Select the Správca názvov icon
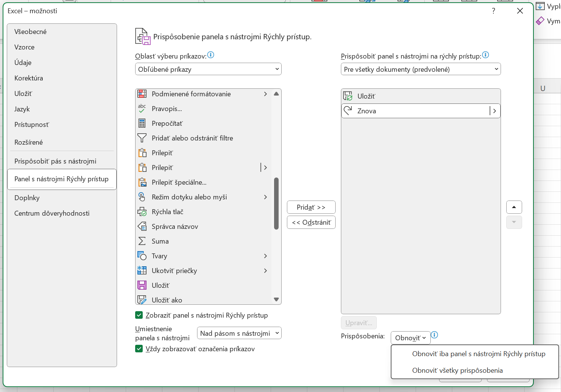 coord(142,226)
